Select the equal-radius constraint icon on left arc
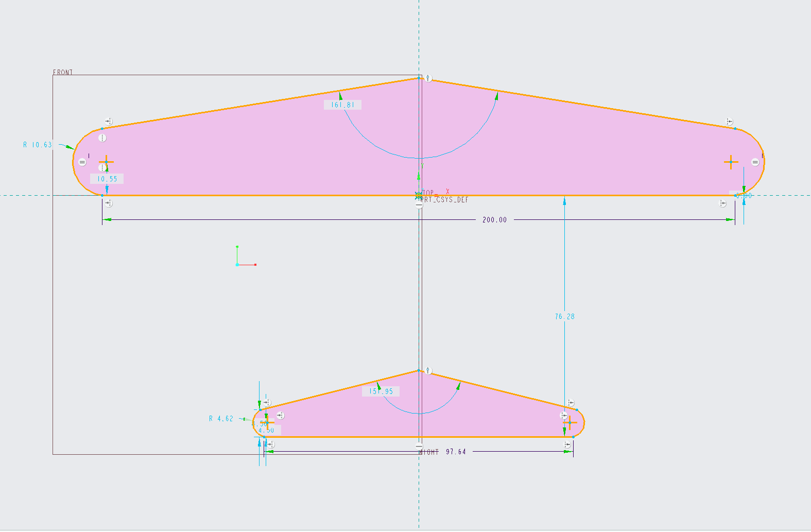The height and width of the screenshot is (532, 811). 82,162
